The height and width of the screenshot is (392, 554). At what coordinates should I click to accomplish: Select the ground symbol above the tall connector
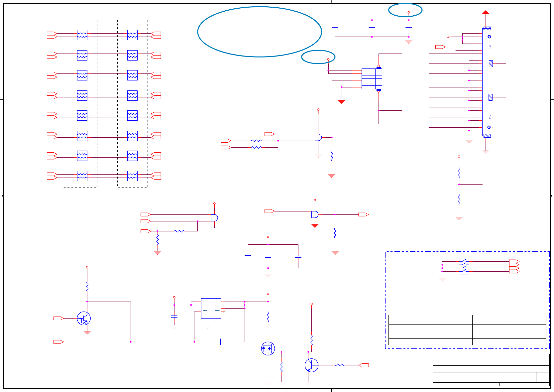486,12
